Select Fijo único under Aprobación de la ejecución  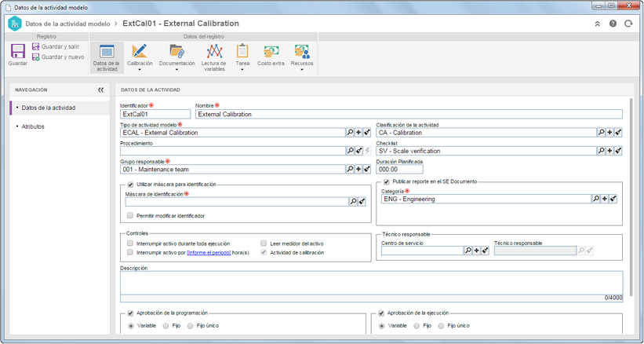(441, 326)
